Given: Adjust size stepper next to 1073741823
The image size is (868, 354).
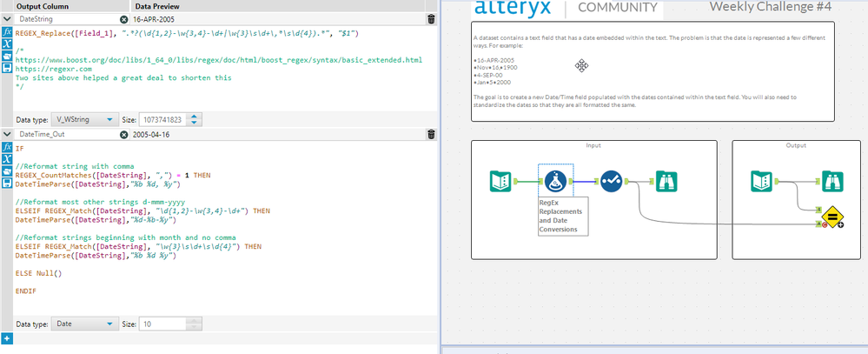Looking at the screenshot, I should (x=196, y=119).
